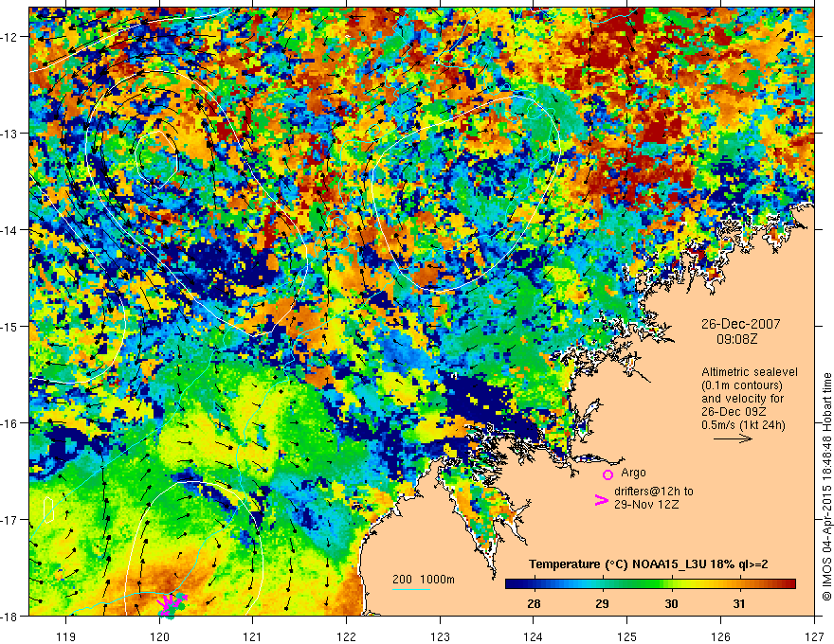Click the 'Altimetric sealevel' legend text
The image size is (834, 644).
click(750, 372)
